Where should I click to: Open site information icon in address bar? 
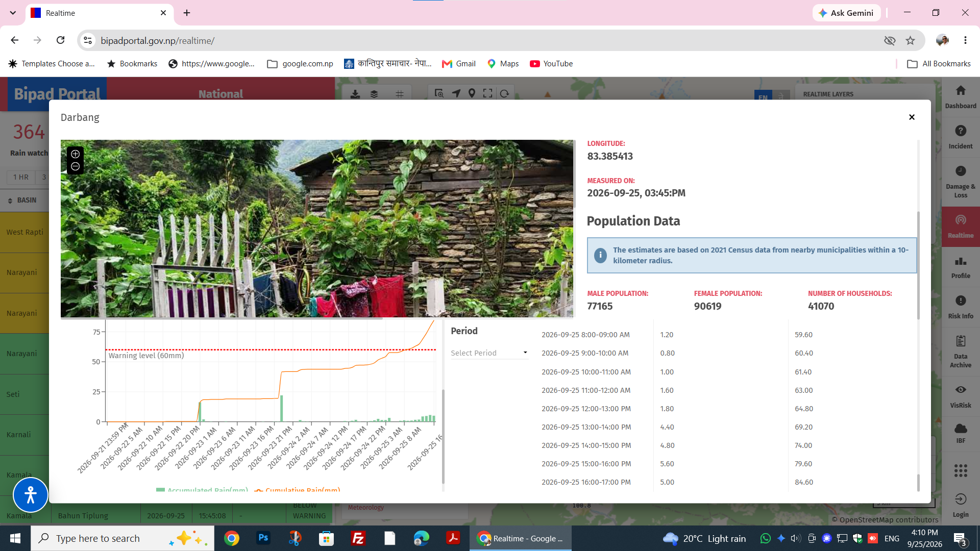pyautogui.click(x=88, y=40)
